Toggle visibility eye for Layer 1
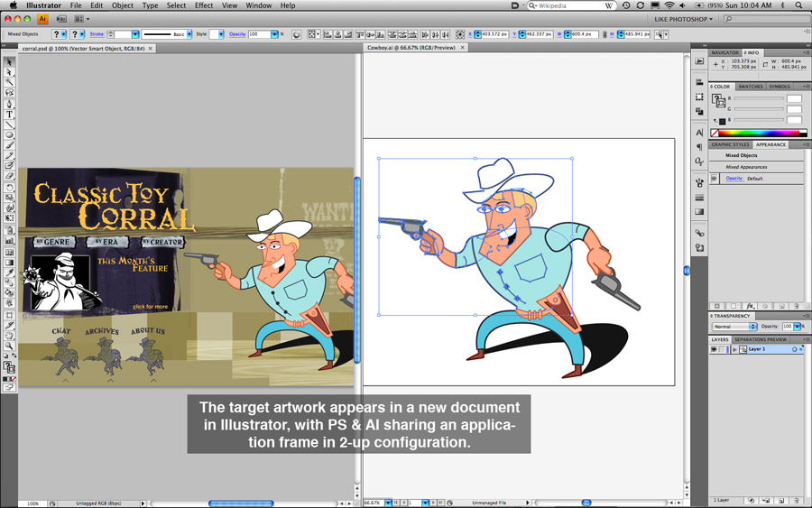This screenshot has width=812, height=508. 714,349
